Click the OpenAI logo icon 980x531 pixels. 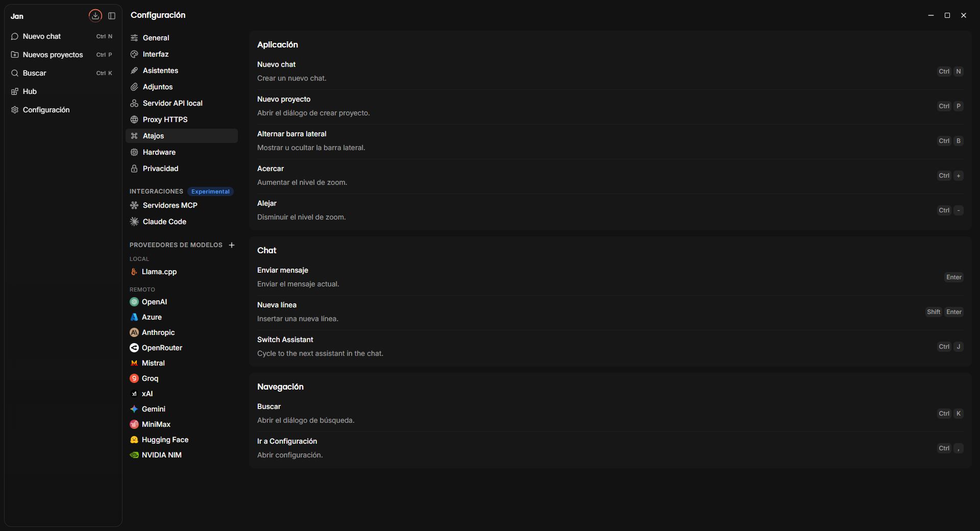[134, 302]
